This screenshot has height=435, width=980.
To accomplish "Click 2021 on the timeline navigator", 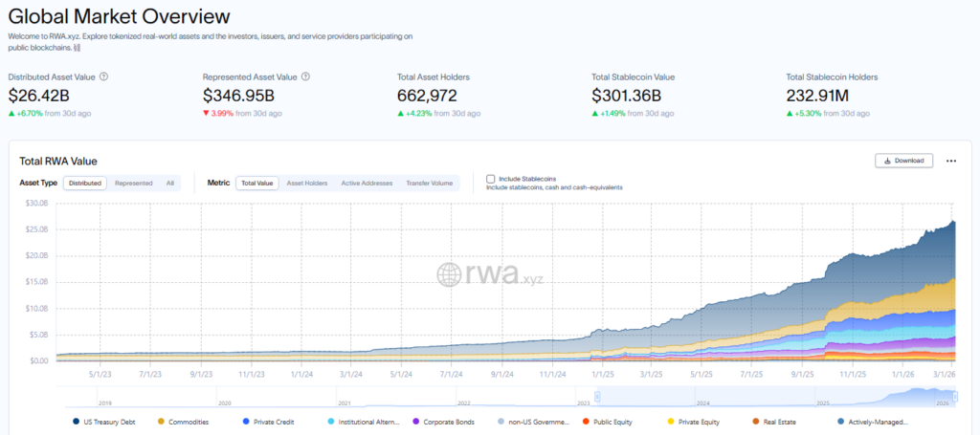I will point(345,403).
